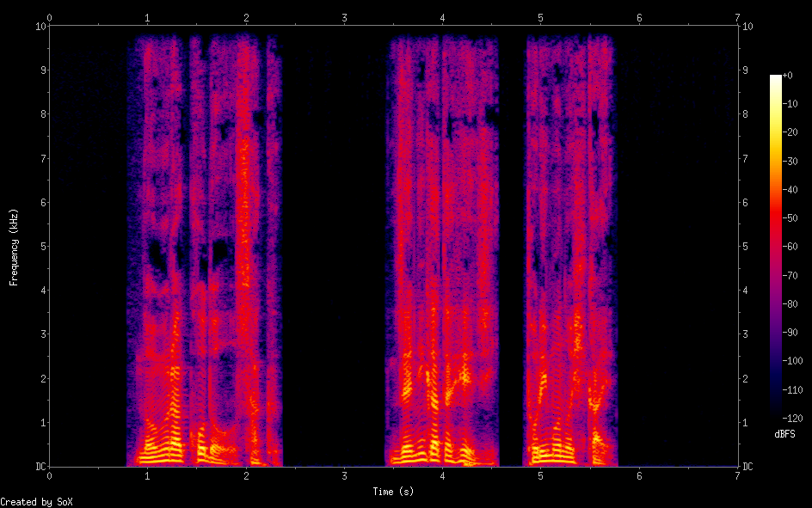Viewport: 812px width, 508px height.
Task: Click the '-120' colorbar value
Action: coord(792,418)
